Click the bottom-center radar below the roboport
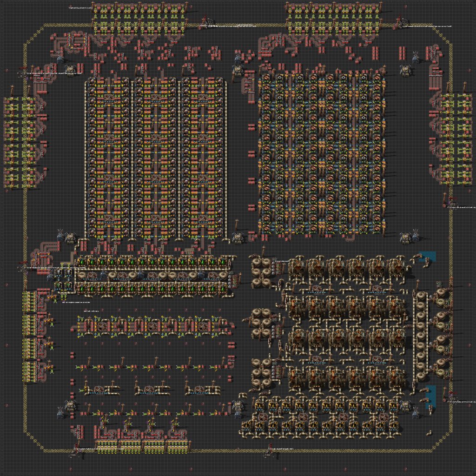Viewport: 476px width, 476px height. [238, 415]
